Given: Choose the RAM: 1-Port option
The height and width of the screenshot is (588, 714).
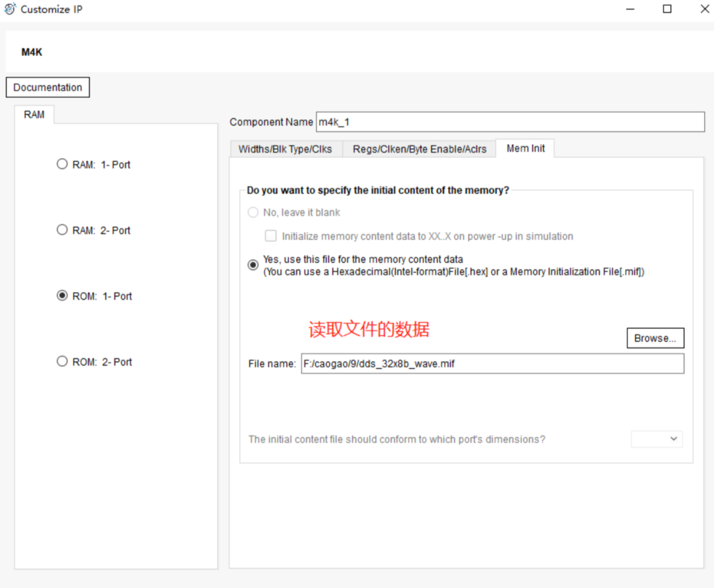Looking at the screenshot, I should coord(62,164).
